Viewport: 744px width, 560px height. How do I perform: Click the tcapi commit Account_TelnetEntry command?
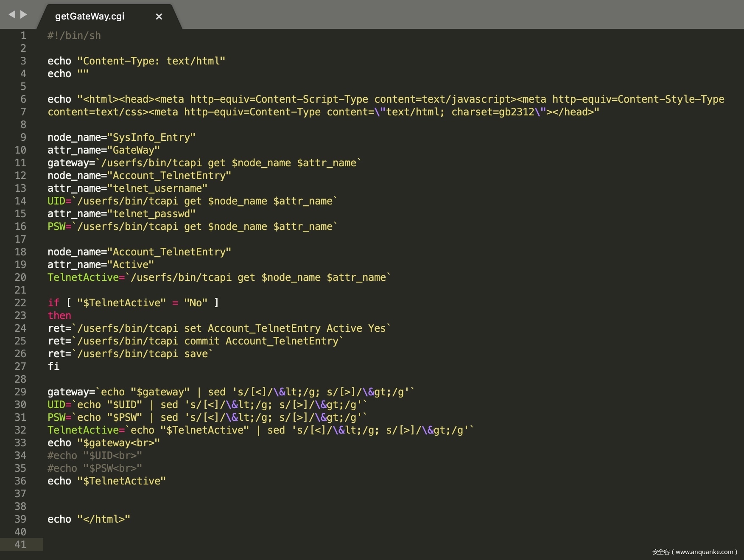pyautogui.click(x=208, y=341)
